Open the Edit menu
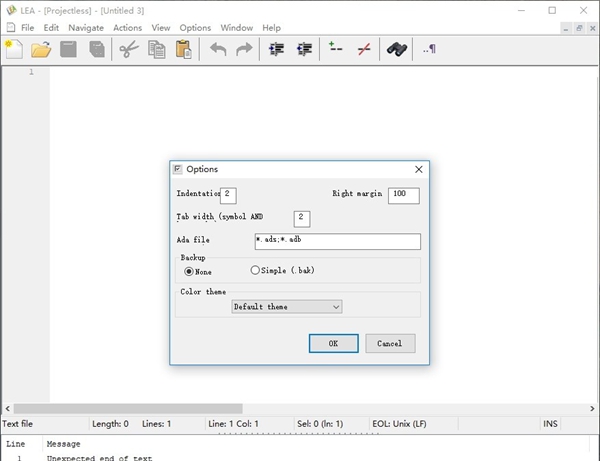Viewport: 600px width, 461px height. pos(51,28)
